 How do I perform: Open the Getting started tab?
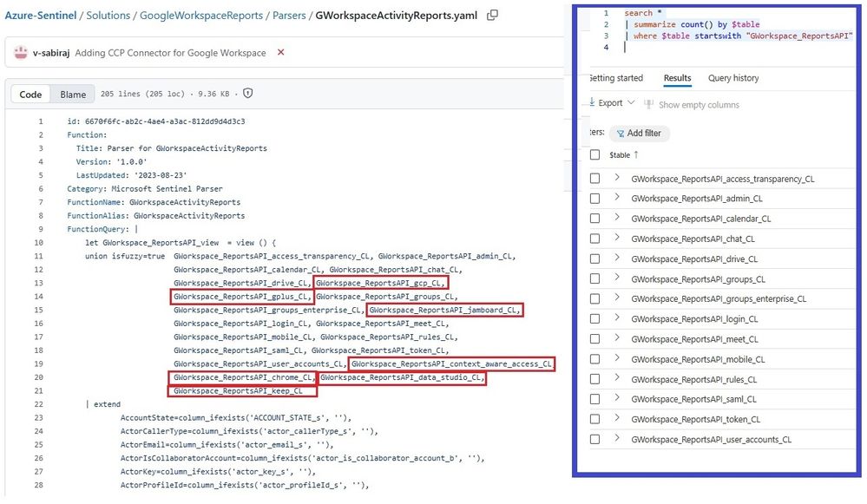(x=616, y=78)
